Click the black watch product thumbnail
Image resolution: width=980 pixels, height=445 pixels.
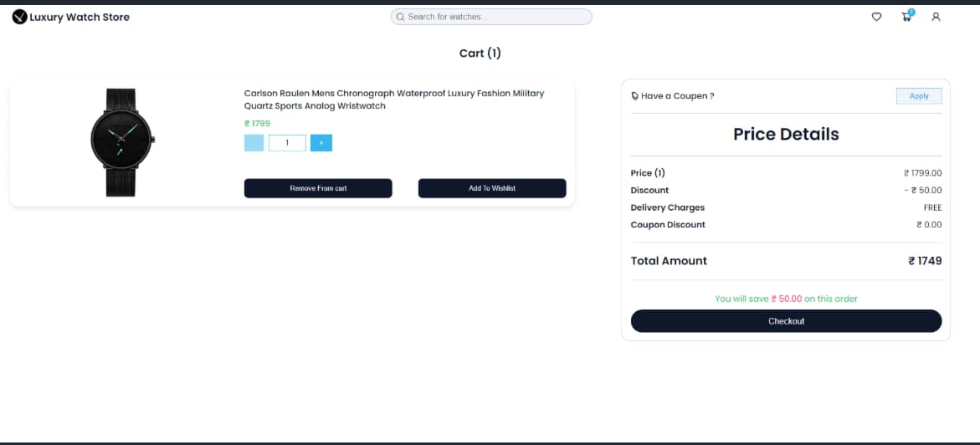click(x=121, y=142)
